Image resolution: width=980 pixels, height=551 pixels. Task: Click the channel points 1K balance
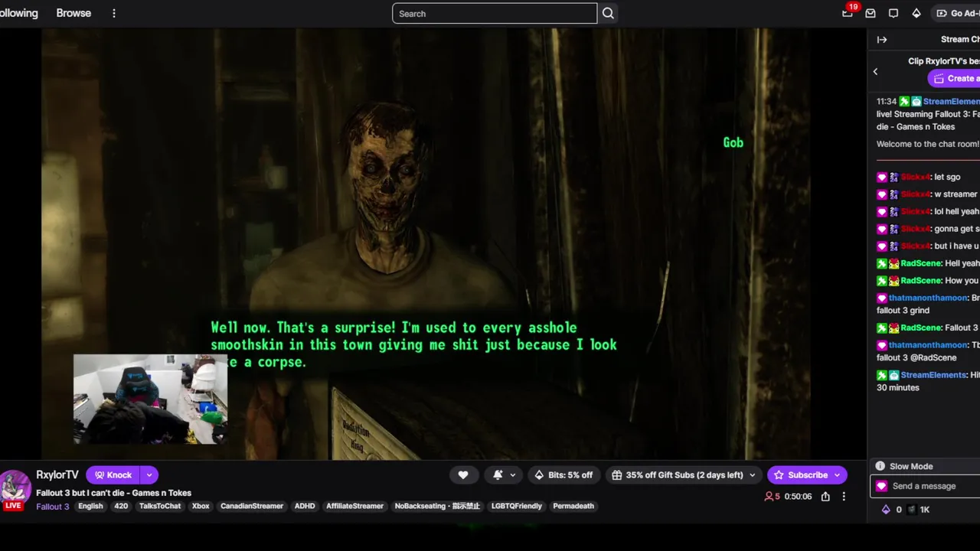(919, 509)
